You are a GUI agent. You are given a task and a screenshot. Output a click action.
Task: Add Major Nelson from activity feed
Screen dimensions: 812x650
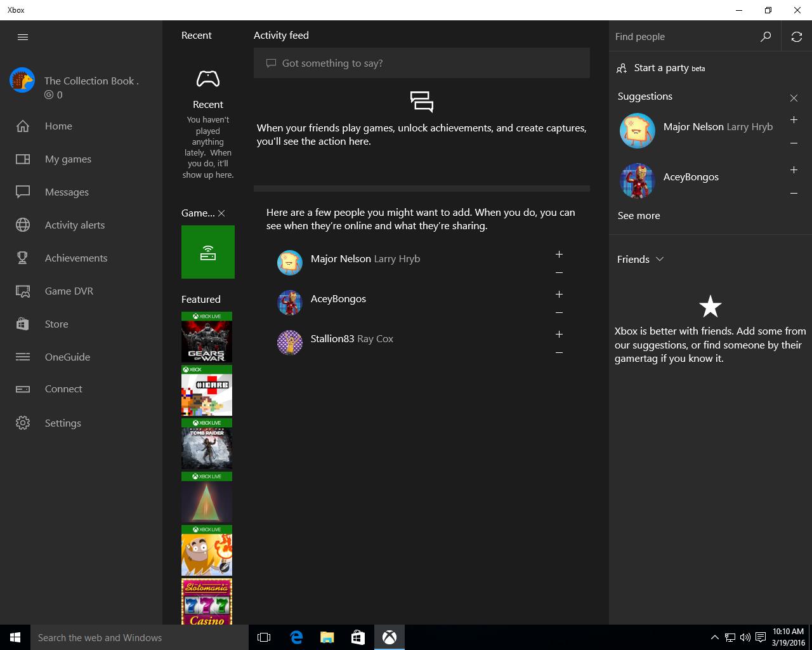(559, 254)
